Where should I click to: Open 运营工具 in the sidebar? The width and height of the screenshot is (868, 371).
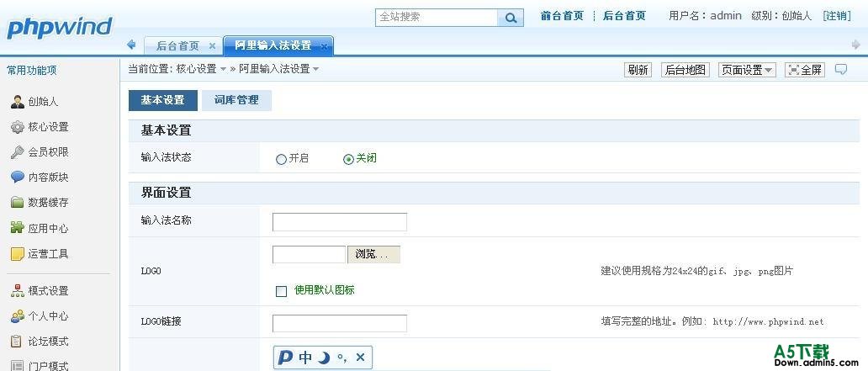49,254
